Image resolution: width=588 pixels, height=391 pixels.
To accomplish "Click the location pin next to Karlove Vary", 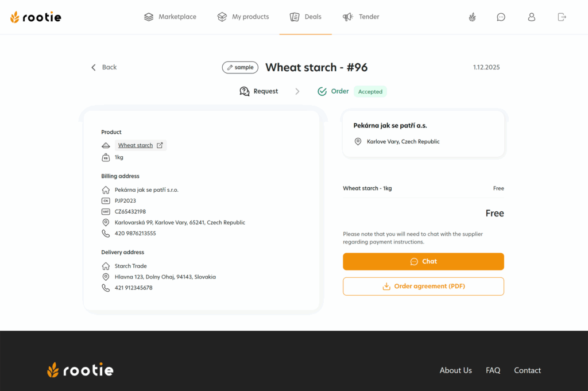I will (358, 141).
